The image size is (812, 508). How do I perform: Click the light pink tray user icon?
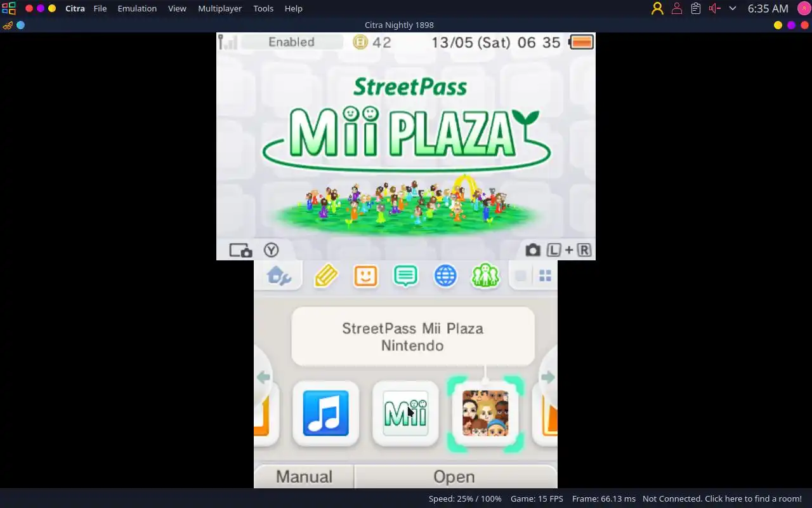click(x=676, y=8)
